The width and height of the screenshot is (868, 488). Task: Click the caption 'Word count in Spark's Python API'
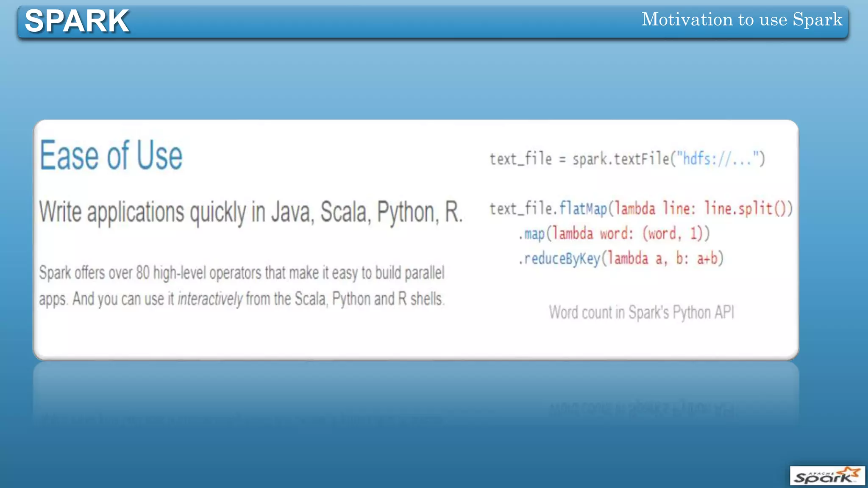click(x=641, y=313)
